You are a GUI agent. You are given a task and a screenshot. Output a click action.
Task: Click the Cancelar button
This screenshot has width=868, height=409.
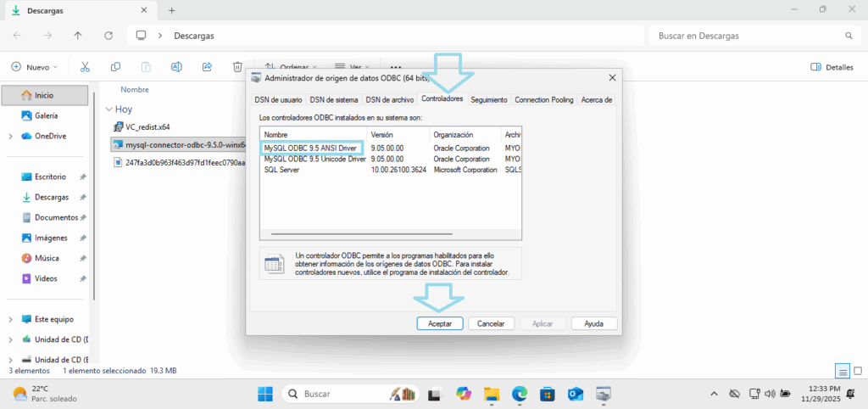click(491, 323)
